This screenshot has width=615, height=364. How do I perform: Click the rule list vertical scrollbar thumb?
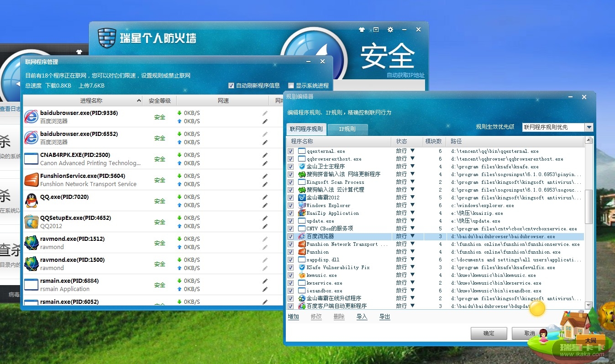click(589, 207)
